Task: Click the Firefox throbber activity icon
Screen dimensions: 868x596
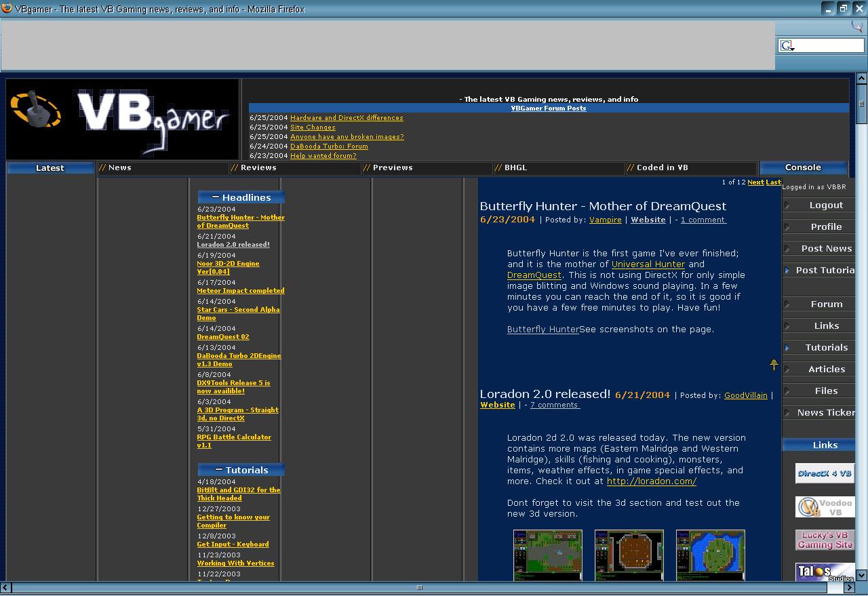Action: [x=858, y=26]
